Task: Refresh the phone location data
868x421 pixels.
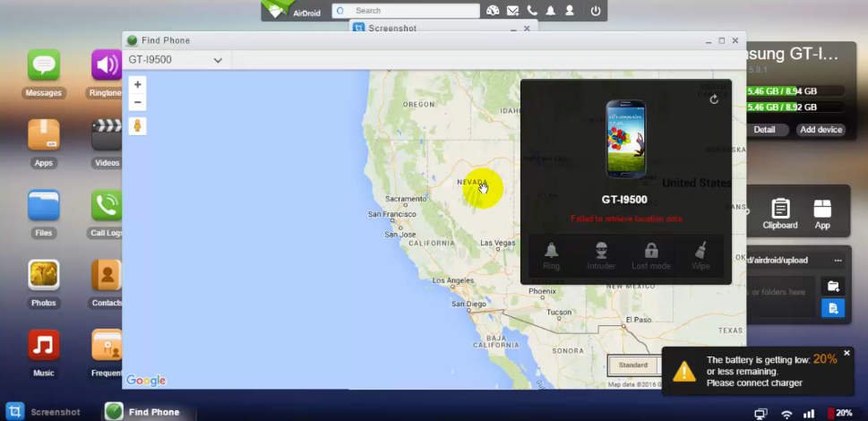Action: (714, 99)
